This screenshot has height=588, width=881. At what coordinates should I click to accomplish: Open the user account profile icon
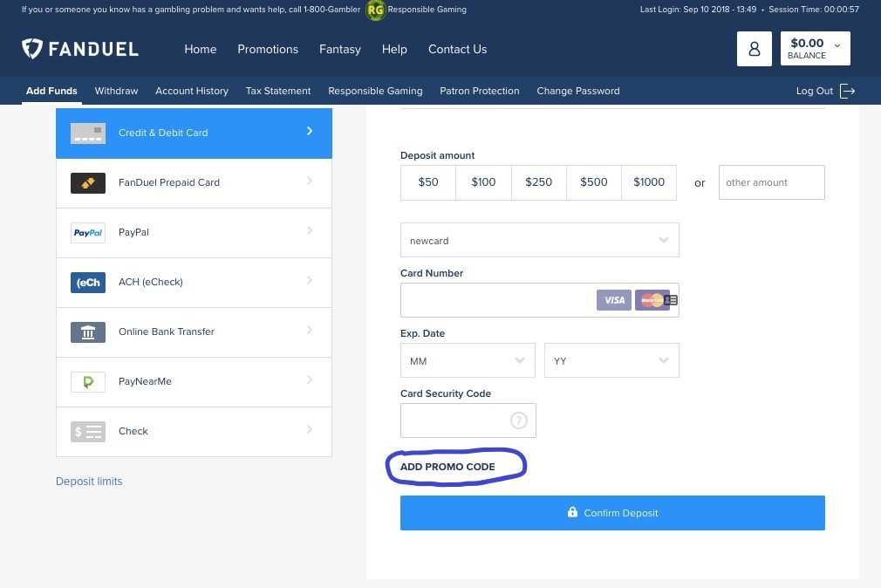pyautogui.click(x=754, y=49)
